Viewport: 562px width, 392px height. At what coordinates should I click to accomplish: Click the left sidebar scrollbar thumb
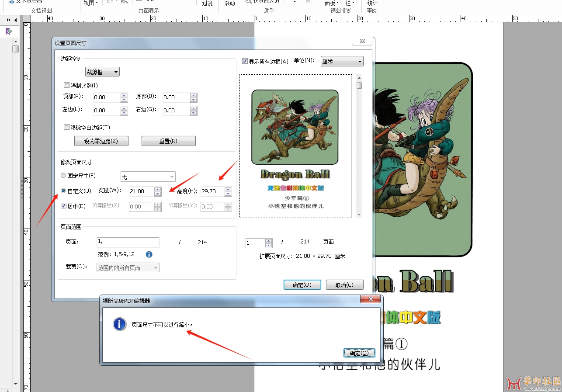16,49
